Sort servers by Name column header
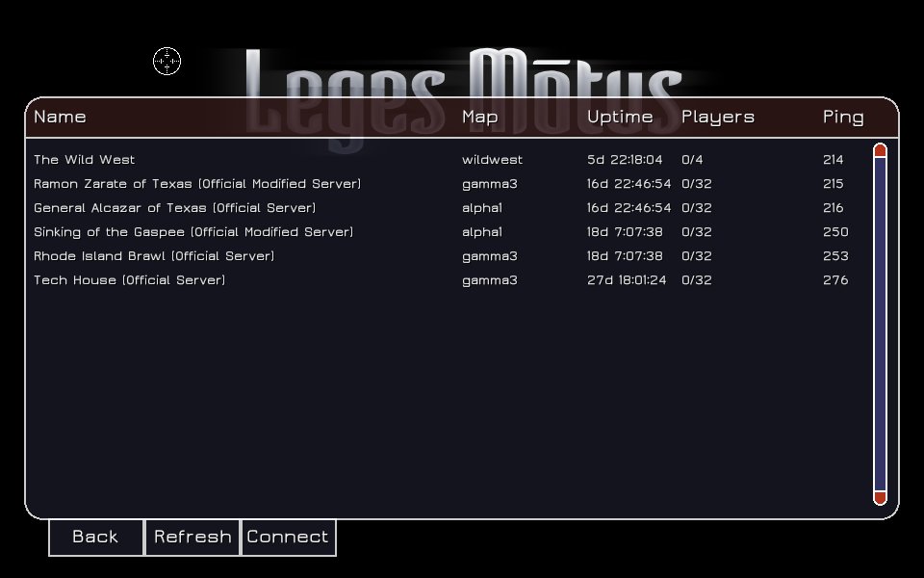This screenshot has height=578, width=924. (60, 117)
